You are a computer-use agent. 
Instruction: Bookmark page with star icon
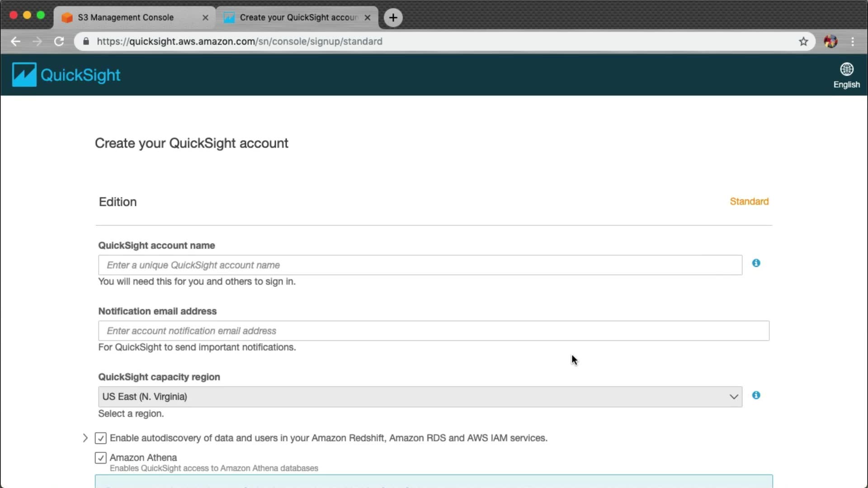(x=803, y=42)
